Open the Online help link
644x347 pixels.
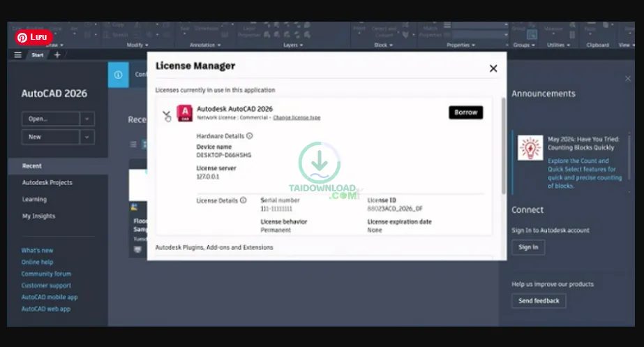[37, 262]
